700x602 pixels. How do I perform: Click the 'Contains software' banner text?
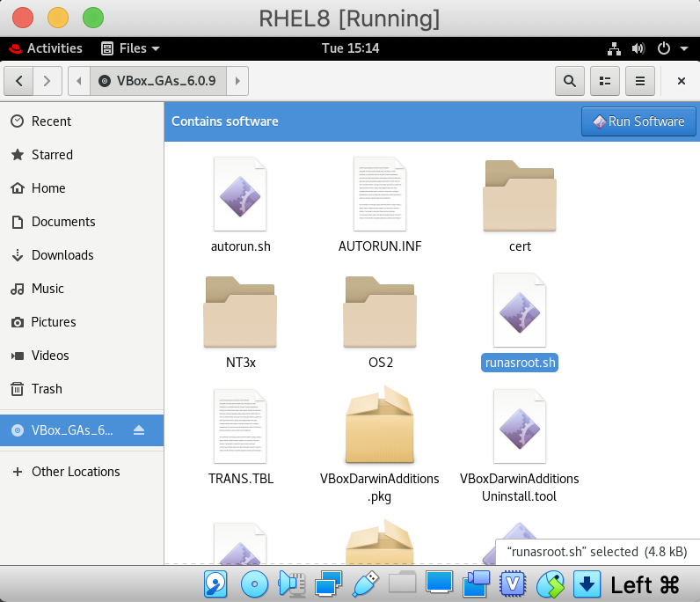(x=225, y=121)
